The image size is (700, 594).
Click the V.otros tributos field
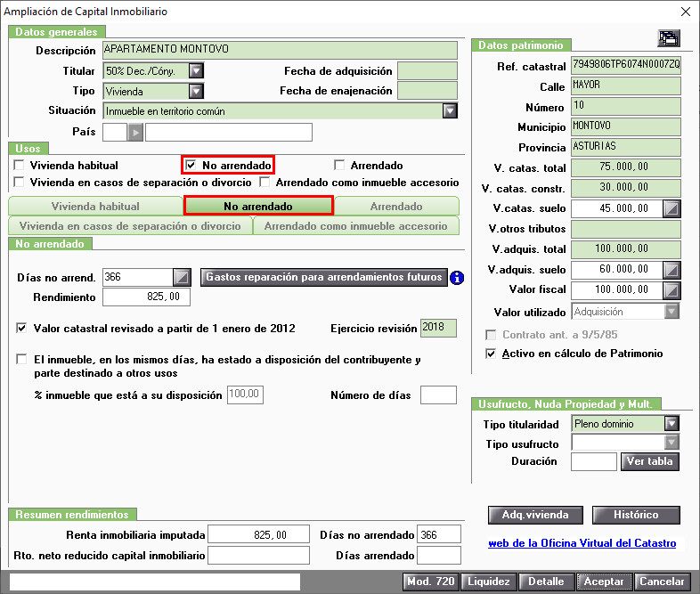coord(626,229)
